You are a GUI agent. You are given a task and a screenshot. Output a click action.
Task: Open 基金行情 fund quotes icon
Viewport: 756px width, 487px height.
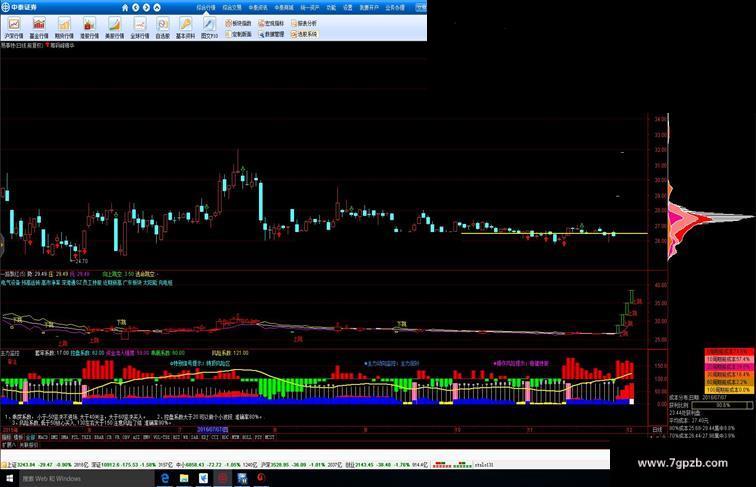click(x=39, y=28)
